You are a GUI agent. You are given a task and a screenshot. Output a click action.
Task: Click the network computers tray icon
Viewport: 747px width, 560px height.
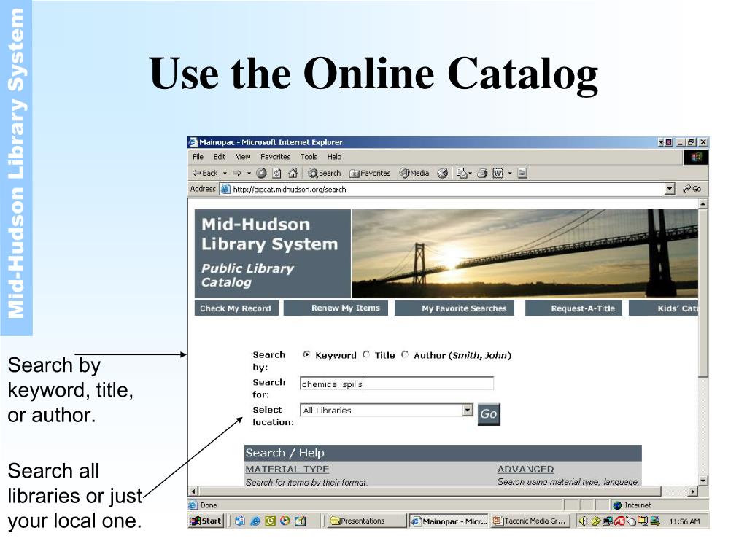pos(608,521)
